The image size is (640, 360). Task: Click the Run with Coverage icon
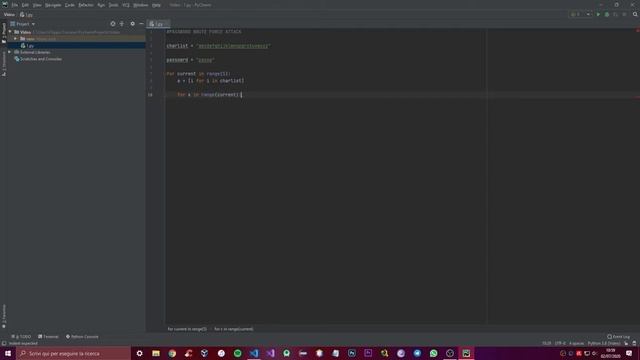[616, 14]
